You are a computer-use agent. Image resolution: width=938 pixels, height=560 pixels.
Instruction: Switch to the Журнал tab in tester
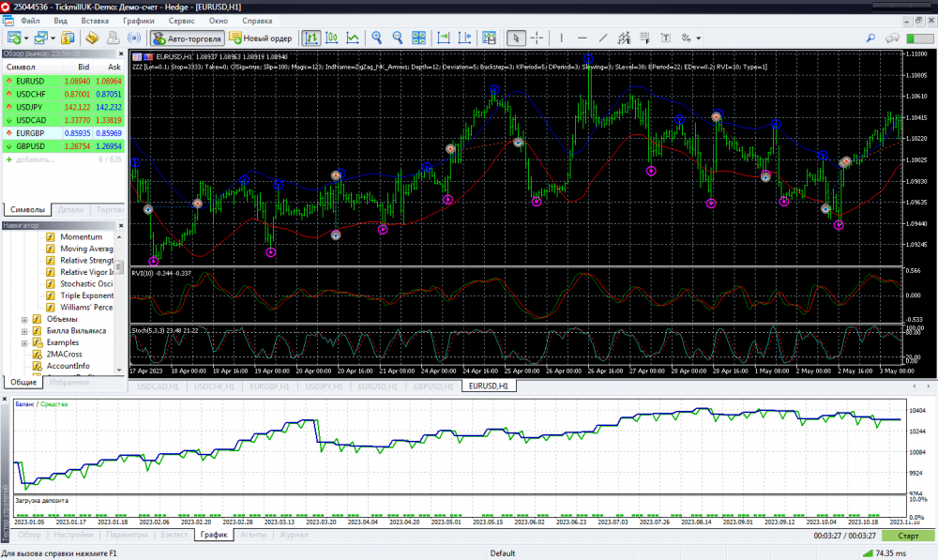coord(294,535)
